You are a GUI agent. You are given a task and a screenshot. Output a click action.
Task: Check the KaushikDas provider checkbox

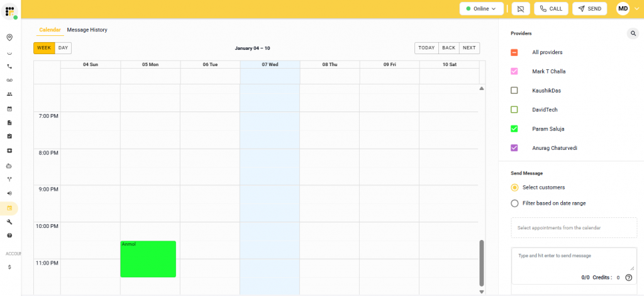(514, 91)
